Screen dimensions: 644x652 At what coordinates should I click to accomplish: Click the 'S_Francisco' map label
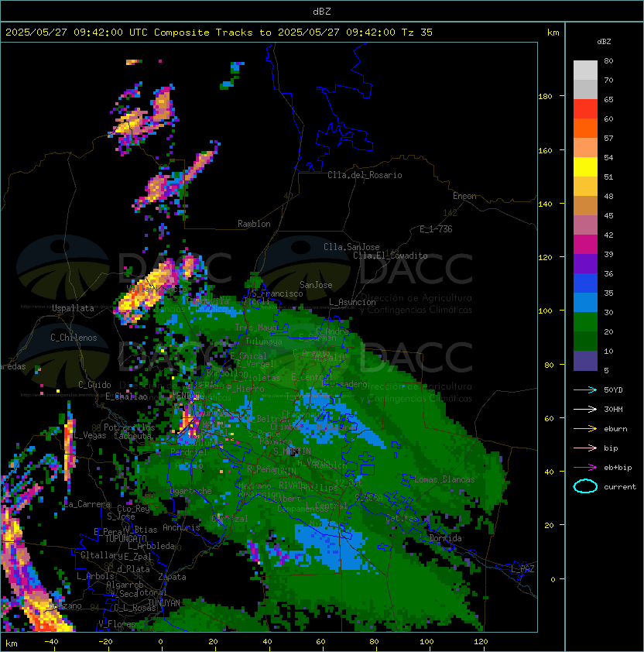pyautogui.click(x=277, y=294)
